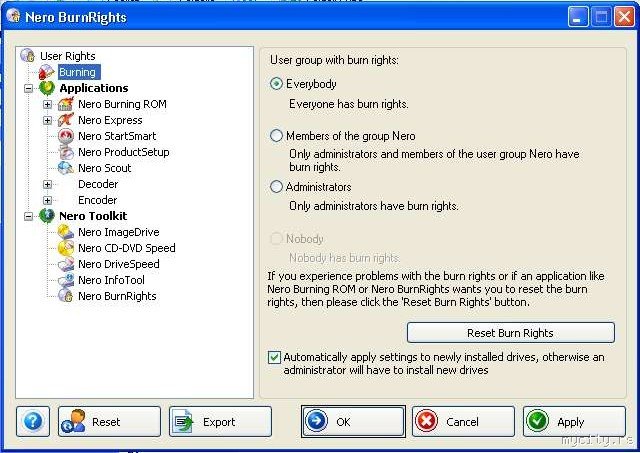Select the Burning tree item
Screen dimensions: 640x453
click(78, 72)
